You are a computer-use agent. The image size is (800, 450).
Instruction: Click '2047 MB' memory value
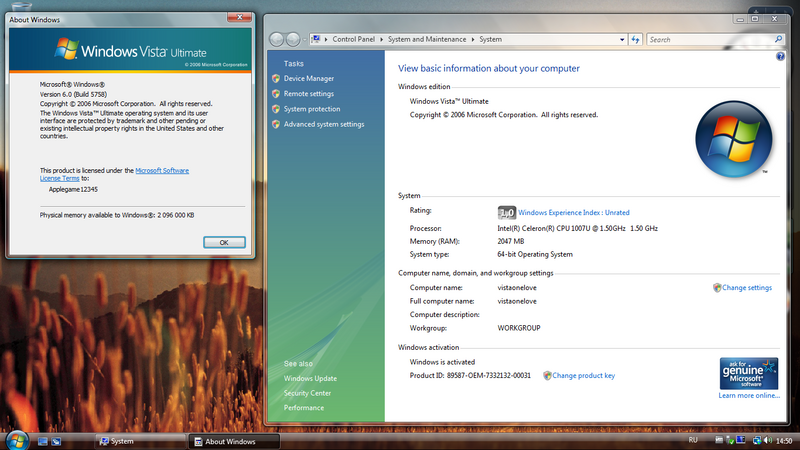pos(511,241)
